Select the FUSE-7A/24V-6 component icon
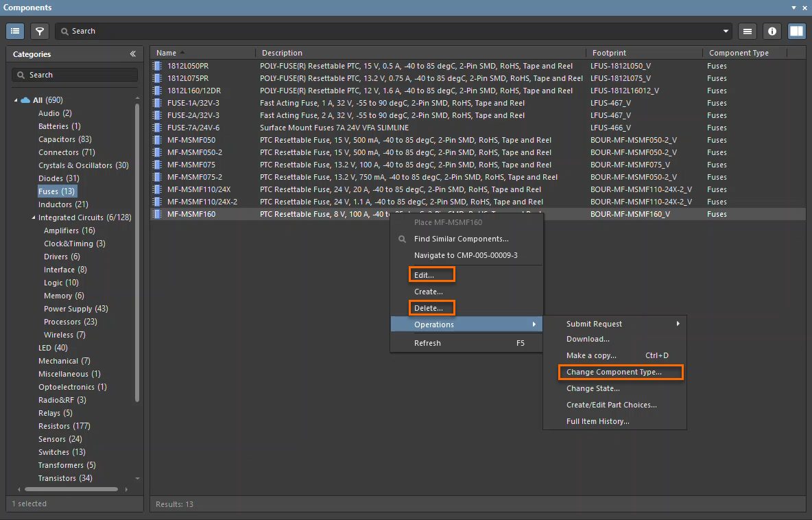This screenshot has width=812, height=520. click(x=158, y=128)
